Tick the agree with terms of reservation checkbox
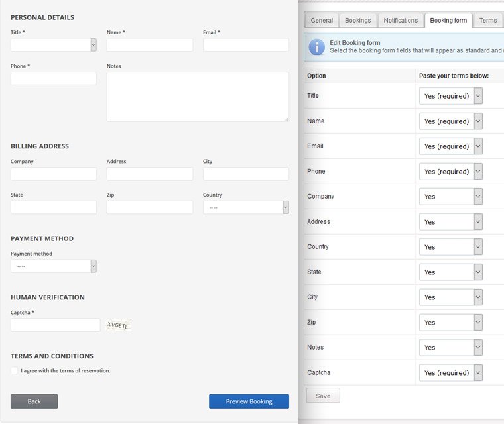 click(x=15, y=370)
